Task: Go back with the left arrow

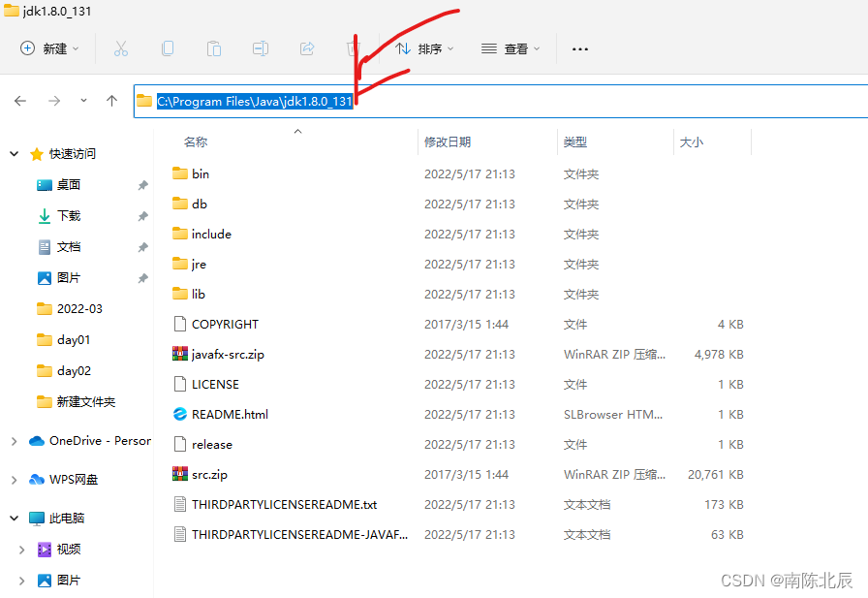Action: coord(20,101)
